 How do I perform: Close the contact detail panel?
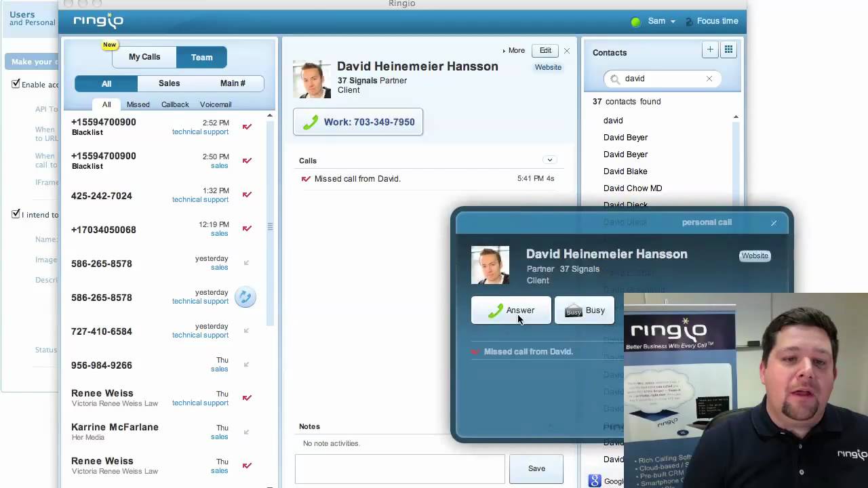point(567,51)
